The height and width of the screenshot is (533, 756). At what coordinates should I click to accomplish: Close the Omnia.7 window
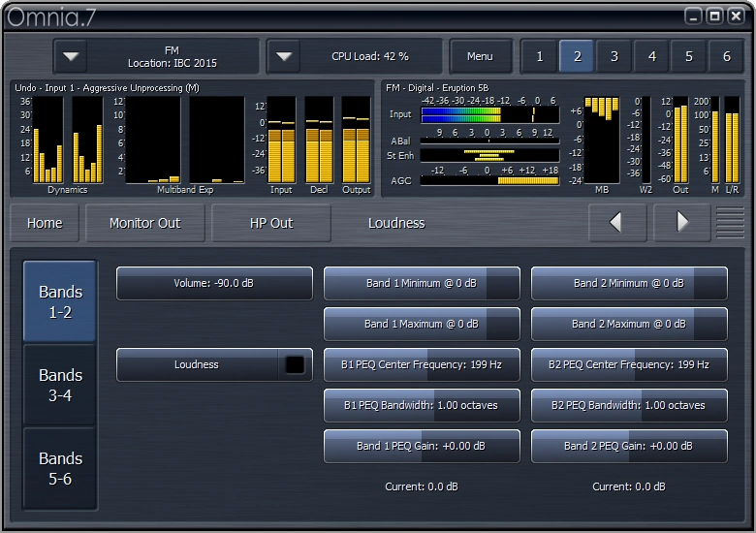click(x=737, y=16)
